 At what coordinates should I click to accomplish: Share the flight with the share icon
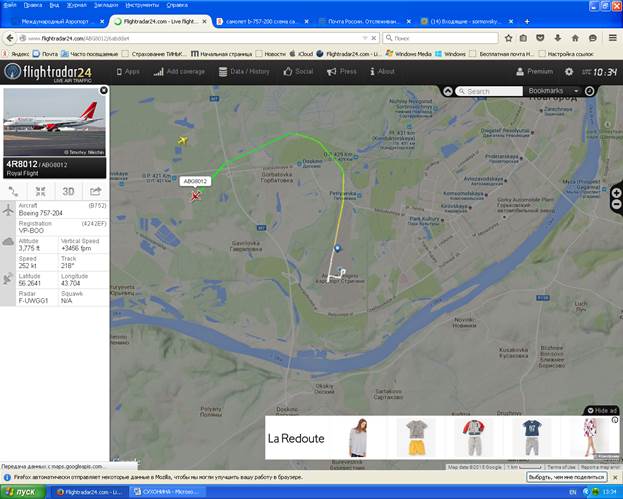[x=95, y=191]
